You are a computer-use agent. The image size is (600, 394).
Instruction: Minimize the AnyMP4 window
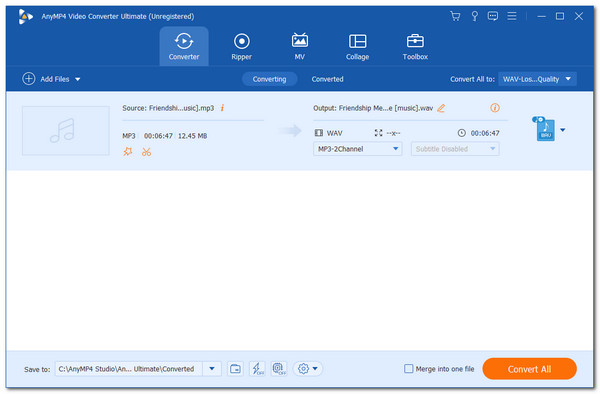pos(541,16)
